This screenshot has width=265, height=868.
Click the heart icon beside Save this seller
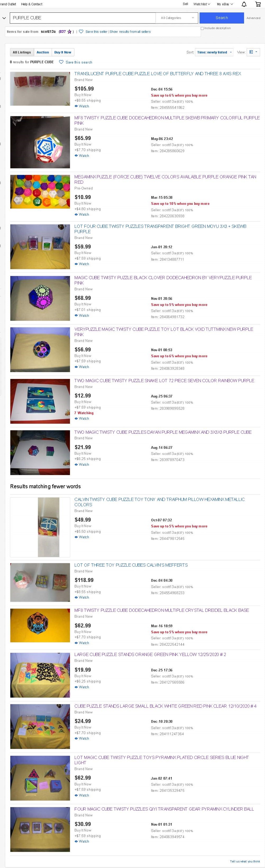[x=81, y=32]
